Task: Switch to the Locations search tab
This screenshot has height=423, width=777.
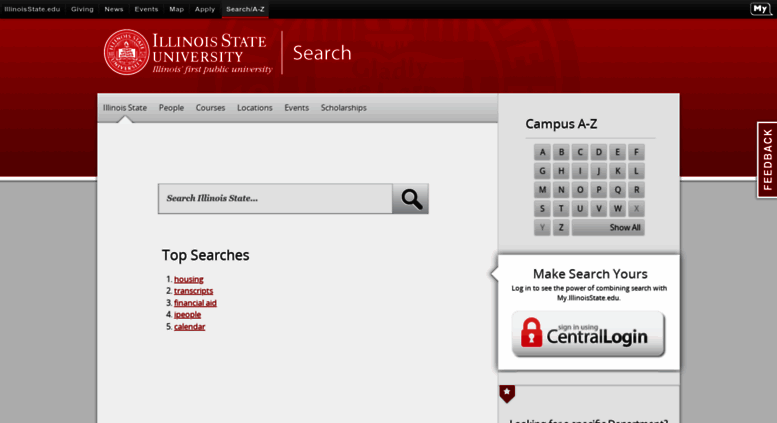Action: (255, 107)
